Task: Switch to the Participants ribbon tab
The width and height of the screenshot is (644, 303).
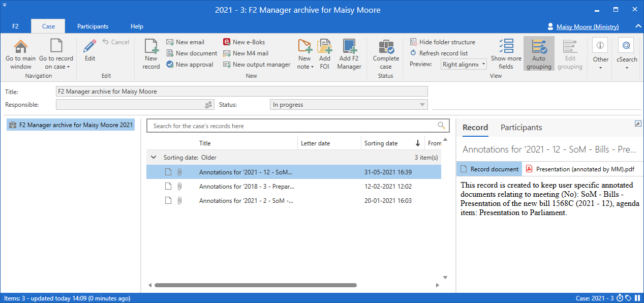Action: 93,26
